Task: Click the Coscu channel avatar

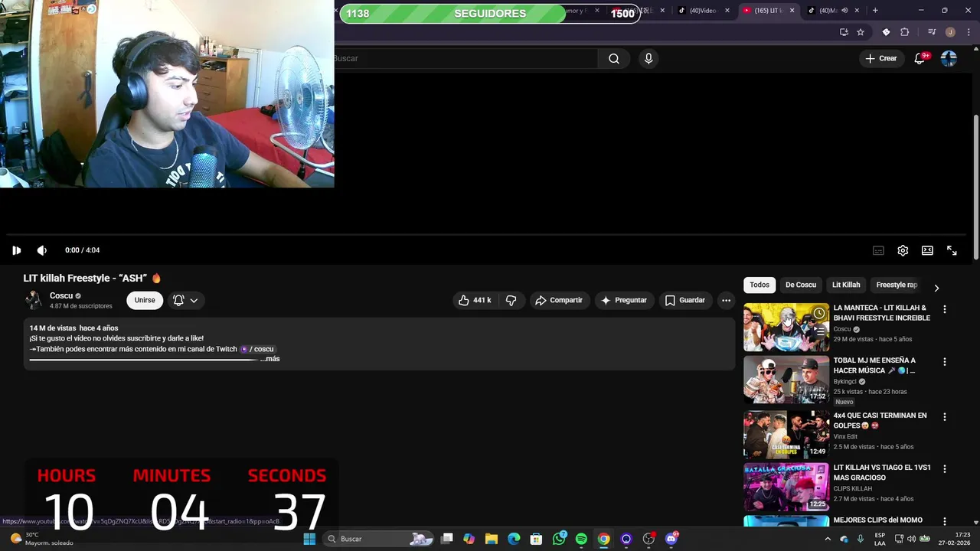Action: (x=33, y=300)
